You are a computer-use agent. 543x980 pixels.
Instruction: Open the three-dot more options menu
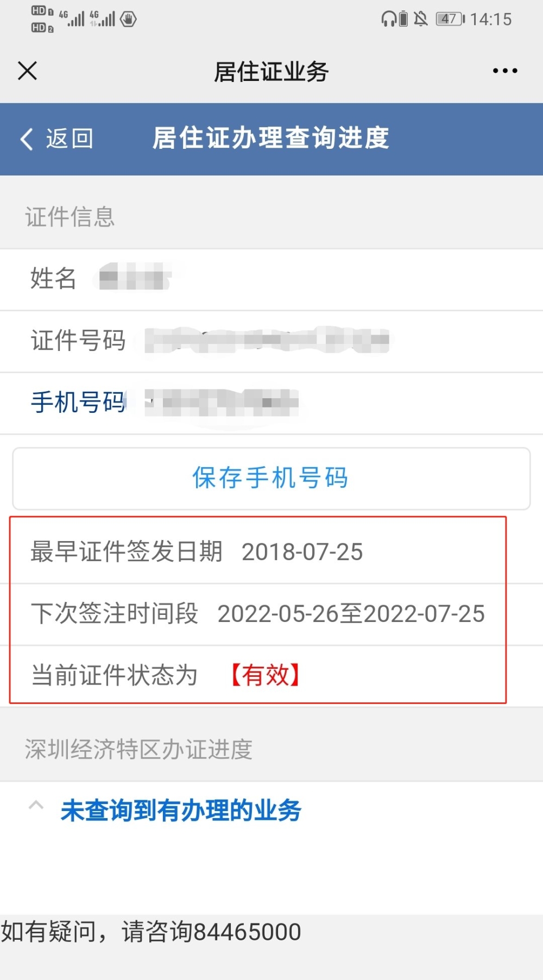tap(505, 71)
